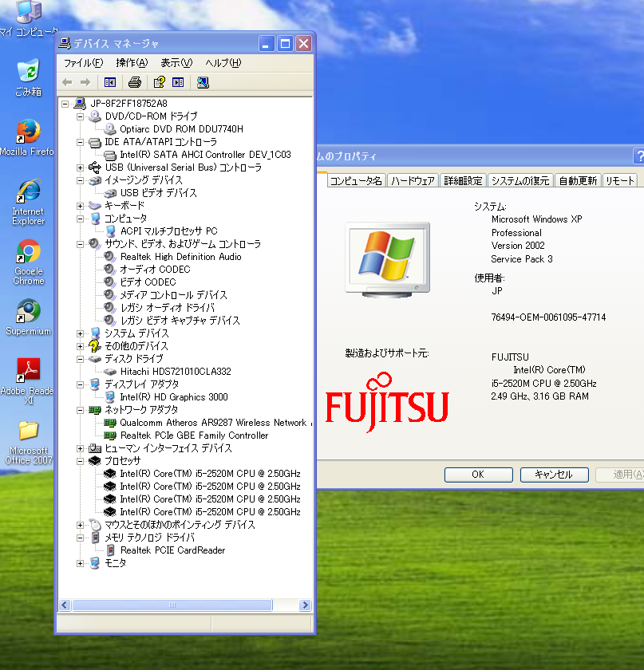The image size is (644, 670).
Task: Open the 操作(A) menu
Action: (132, 63)
